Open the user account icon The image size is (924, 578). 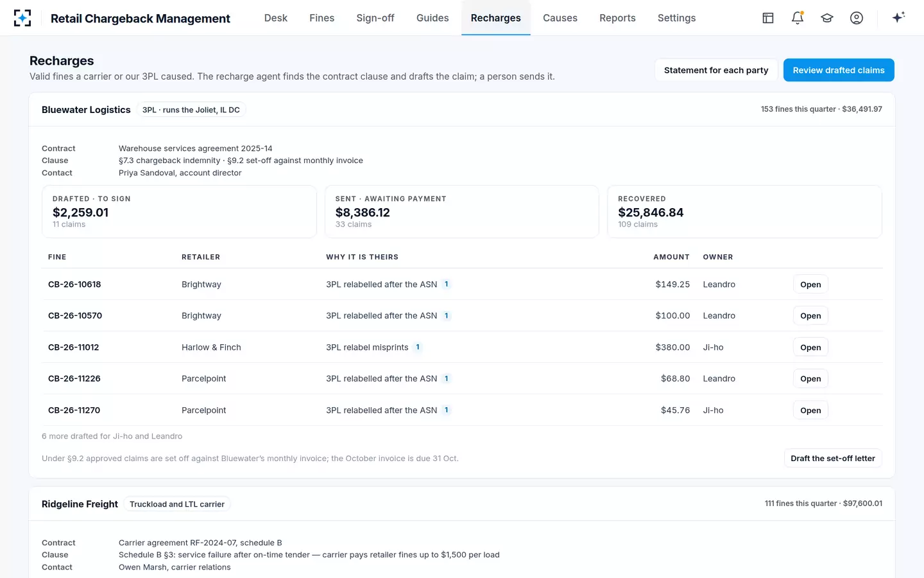coord(857,18)
